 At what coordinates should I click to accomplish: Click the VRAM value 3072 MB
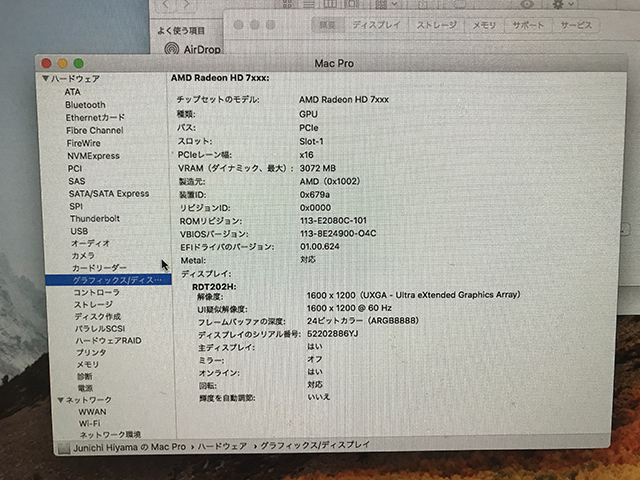[x=318, y=168]
